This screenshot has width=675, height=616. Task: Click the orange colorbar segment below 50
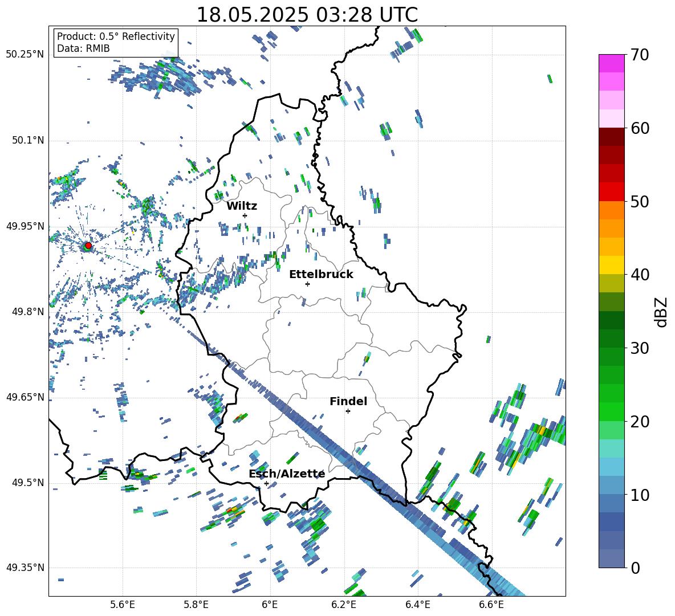click(x=611, y=210)
